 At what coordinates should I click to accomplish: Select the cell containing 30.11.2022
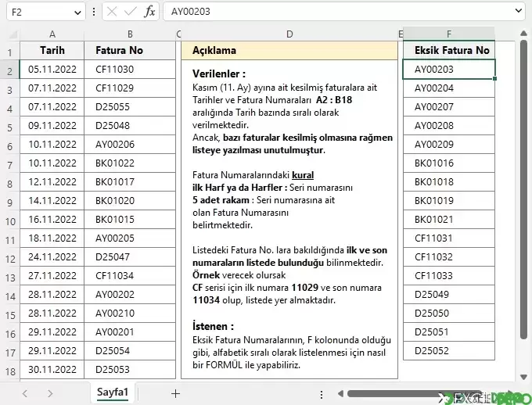pyautogui.click(x=52, y=370)
